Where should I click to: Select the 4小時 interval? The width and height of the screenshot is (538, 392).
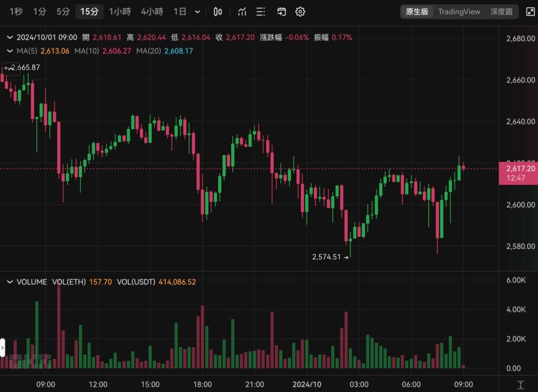click(x=152, y=12)
